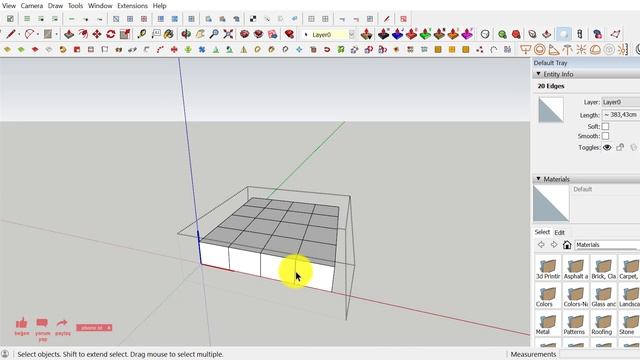This screenshot has height=360, width=640.
Task: Open the View menu
Action: [9, 6]
